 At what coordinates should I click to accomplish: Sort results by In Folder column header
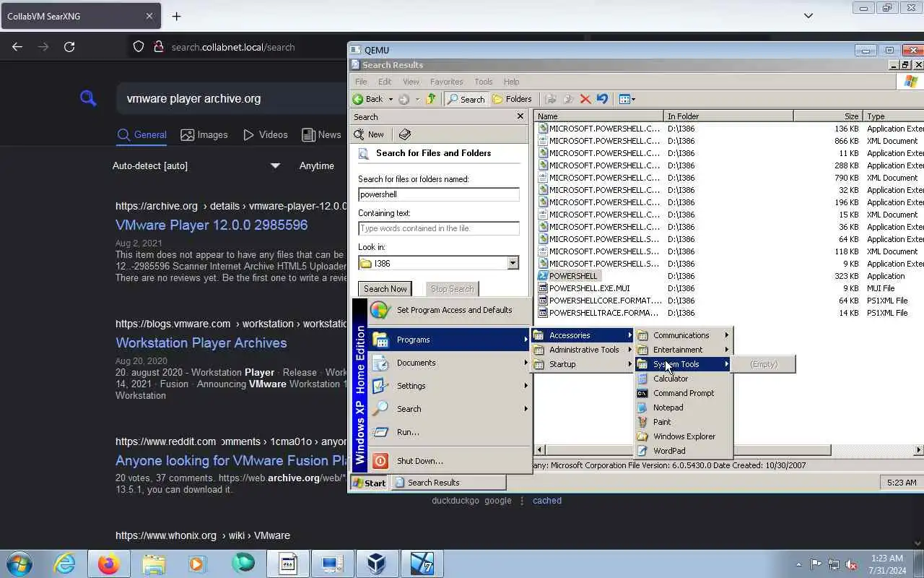pyautogui.click(x=728, y=116)
